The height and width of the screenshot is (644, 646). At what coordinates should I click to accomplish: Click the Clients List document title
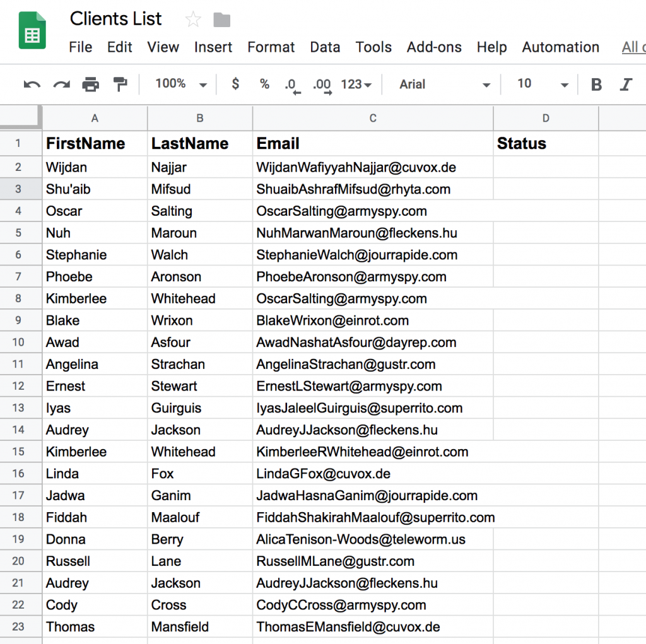(116, 19)
